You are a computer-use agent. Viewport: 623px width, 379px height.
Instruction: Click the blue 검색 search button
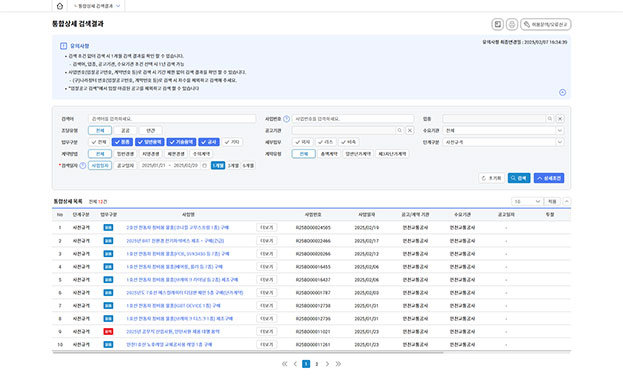[x=519, y=178]
